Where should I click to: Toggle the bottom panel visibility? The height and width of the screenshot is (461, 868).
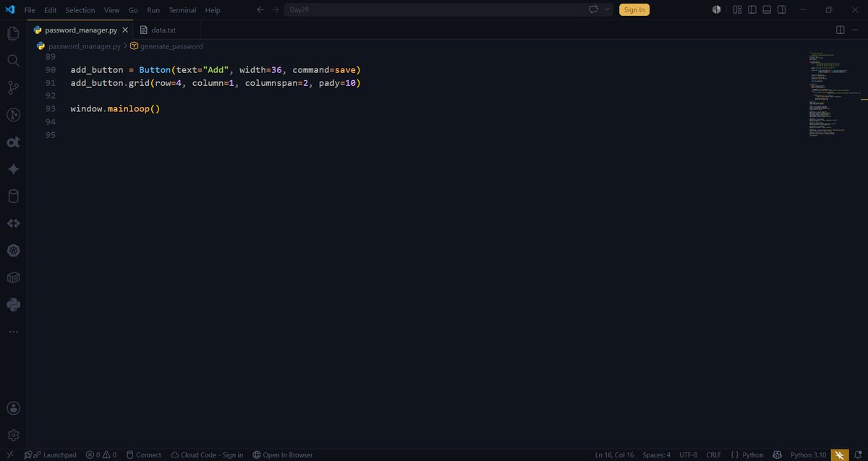767,10
